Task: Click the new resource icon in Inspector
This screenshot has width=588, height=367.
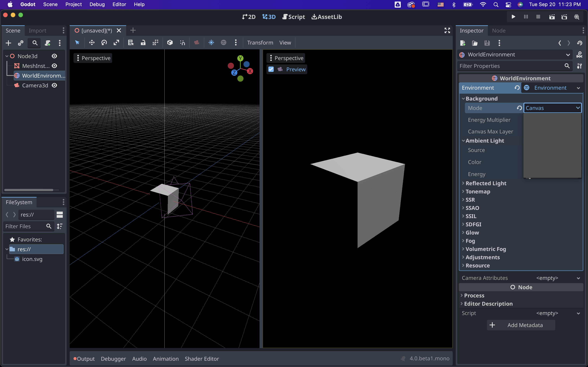Action: coord(462,43)
